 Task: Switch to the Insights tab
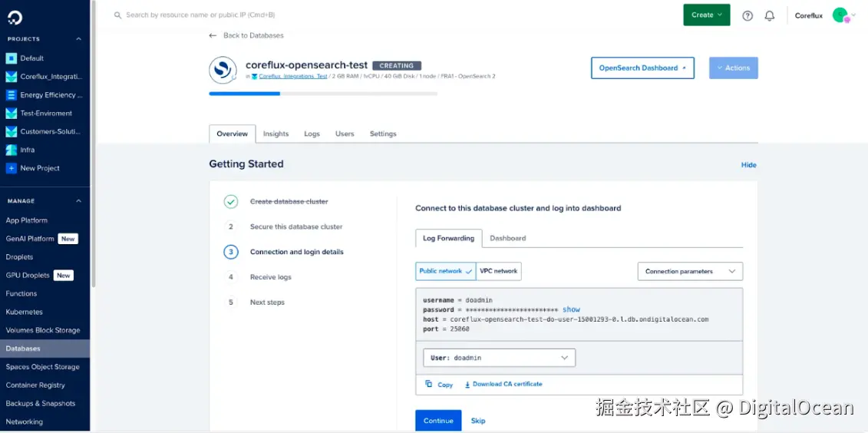click(276, 134)
